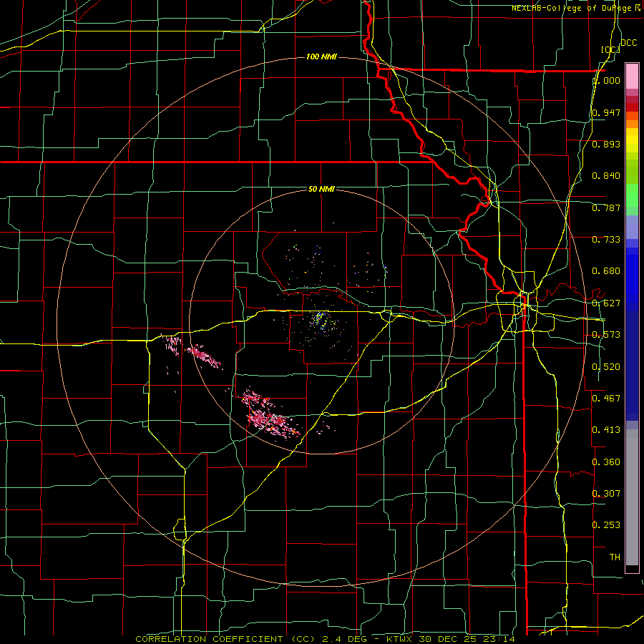
Task: Click the 0.360 color scale value
Action: tap(606, 462)
